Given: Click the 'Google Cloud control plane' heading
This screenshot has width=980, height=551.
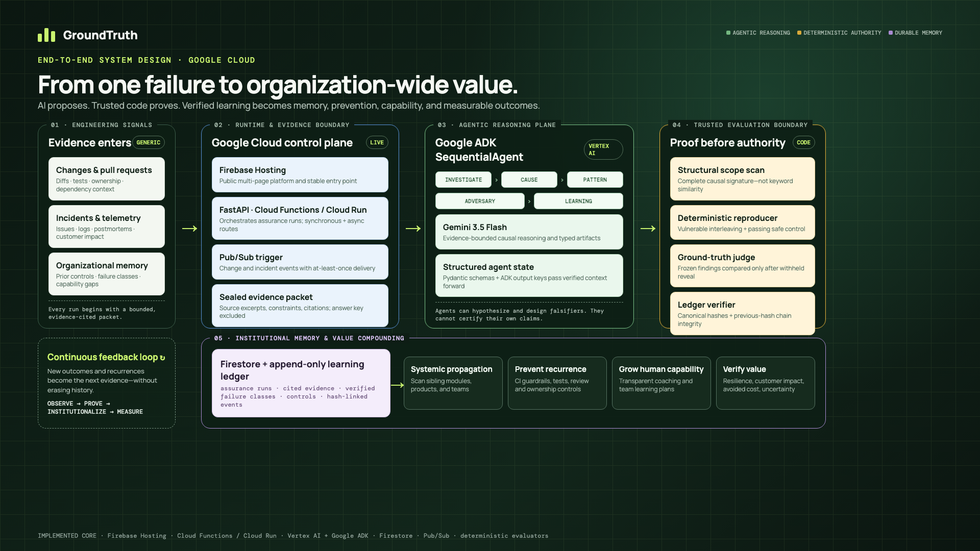Looking at the screenshot, I should (x=282, y=143).
